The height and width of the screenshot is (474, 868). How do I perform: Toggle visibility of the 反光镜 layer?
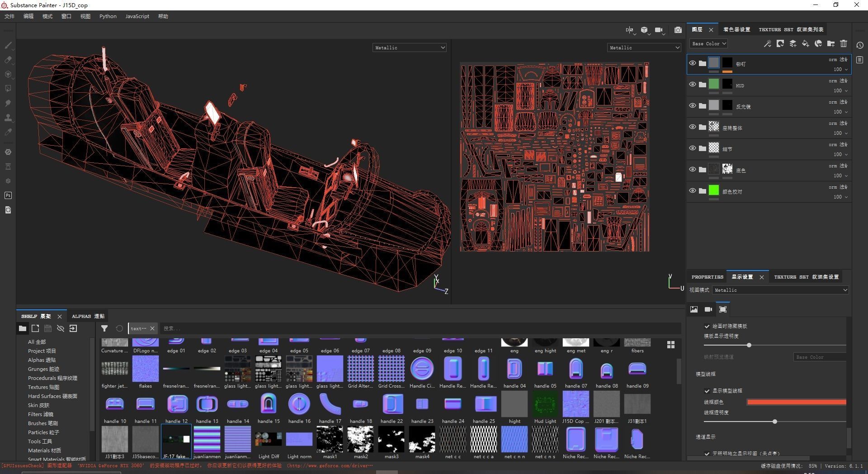[x=692, y=105]
